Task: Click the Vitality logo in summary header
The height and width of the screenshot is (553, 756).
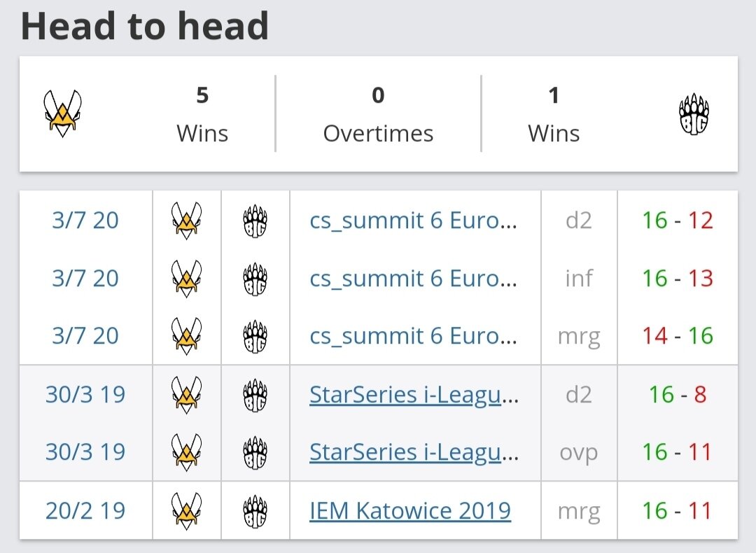Action: click(62, 113)
